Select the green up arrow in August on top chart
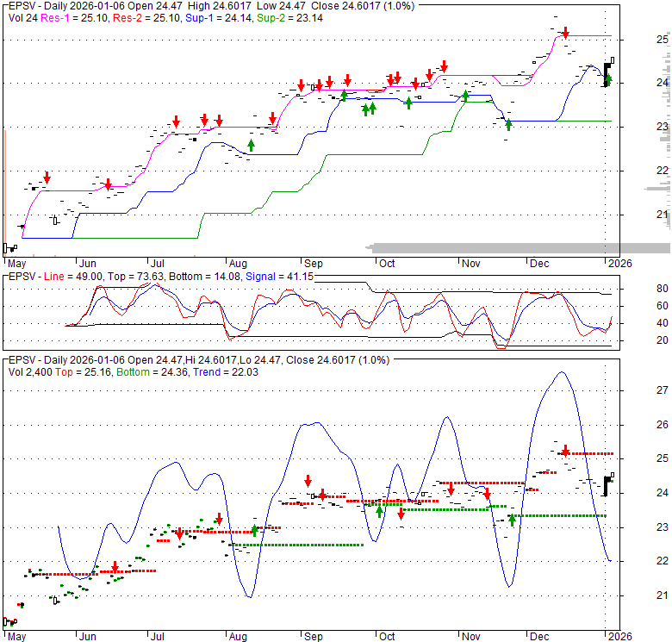This screenshot has height=642, width=672. coord(251,145)
